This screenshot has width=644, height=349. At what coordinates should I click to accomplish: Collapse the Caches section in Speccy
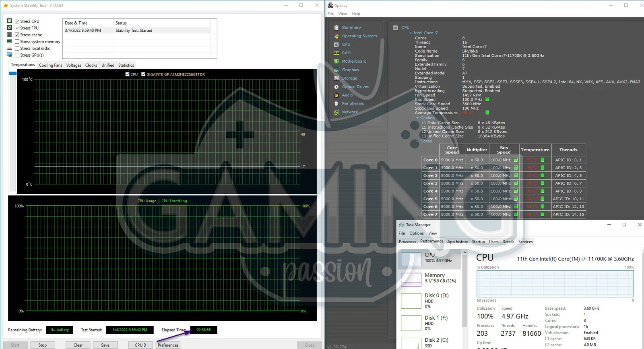[417, 118]
